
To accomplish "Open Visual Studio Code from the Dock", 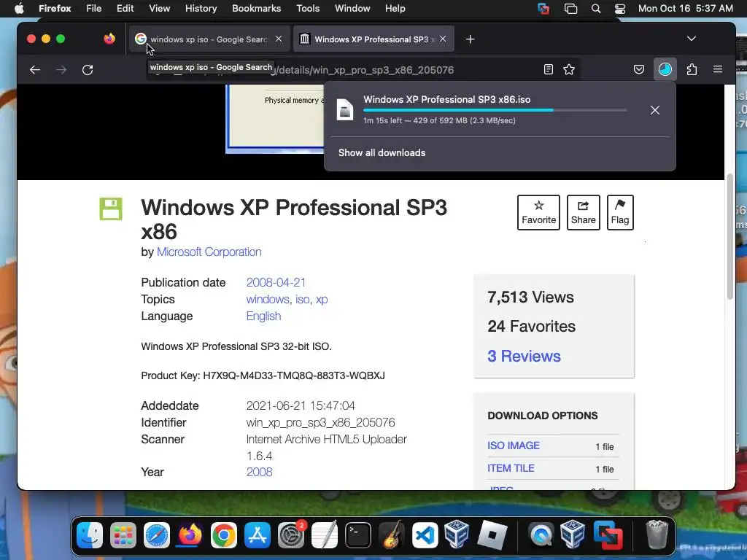I will pos(425,535).
